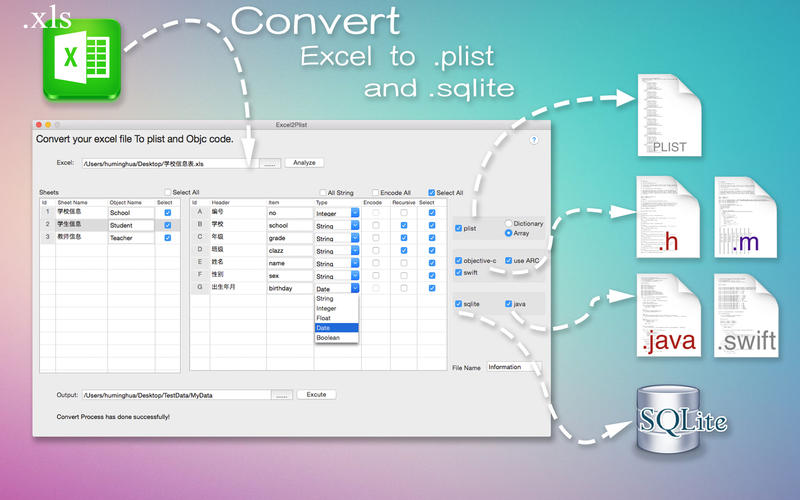
Task: Toggle the plist output checkbox
Action: pos(458,228)
